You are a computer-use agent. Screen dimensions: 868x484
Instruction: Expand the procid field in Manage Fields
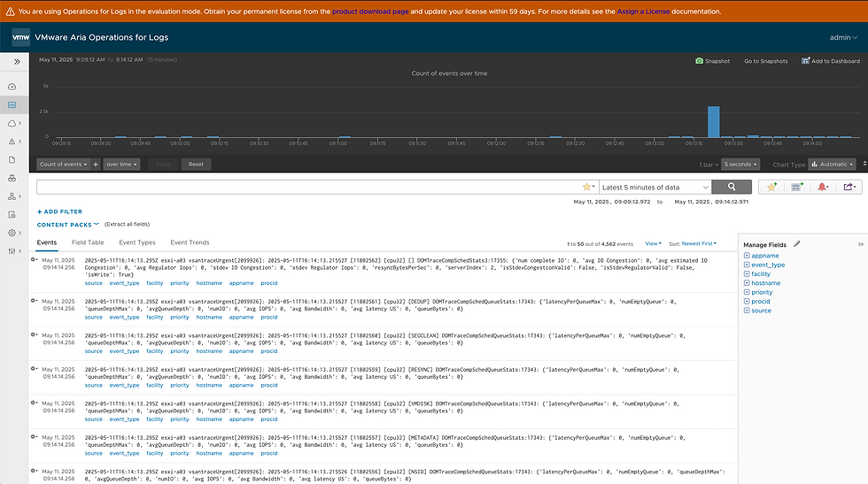[747, 302]
